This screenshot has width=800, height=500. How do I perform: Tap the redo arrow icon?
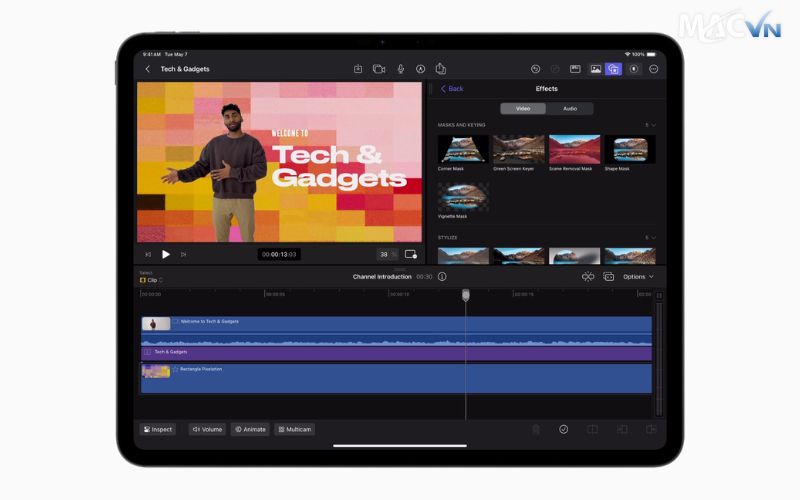555,69
